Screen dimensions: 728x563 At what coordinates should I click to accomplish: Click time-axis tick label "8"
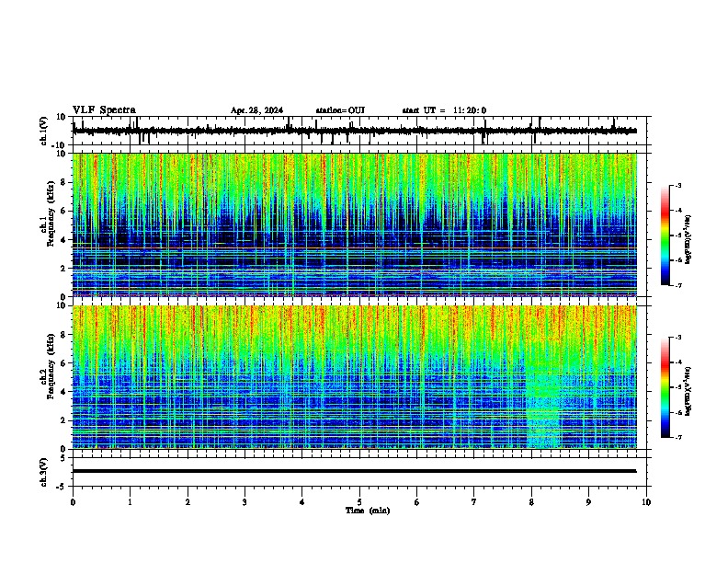click(x=531, y=502)
